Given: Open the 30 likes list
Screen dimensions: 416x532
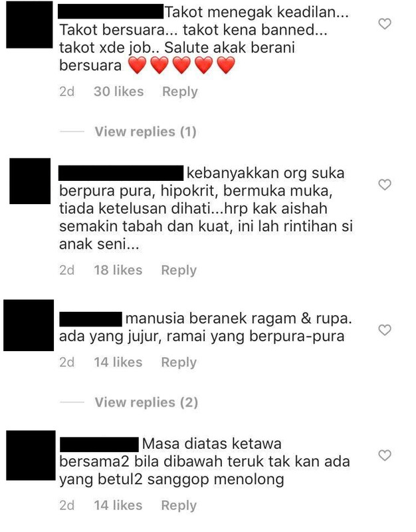Looking at the screenshot, I should click(x=119, y=92).
